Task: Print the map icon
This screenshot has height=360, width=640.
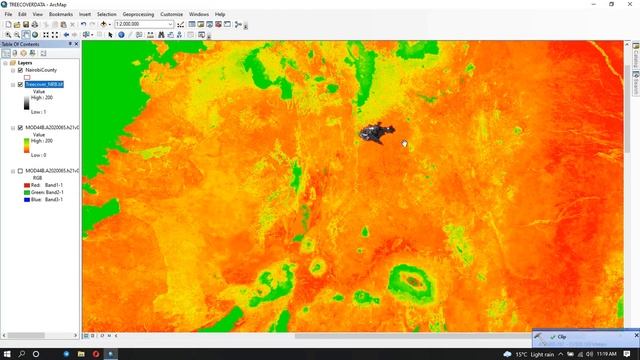Action: tap(34, 24)
